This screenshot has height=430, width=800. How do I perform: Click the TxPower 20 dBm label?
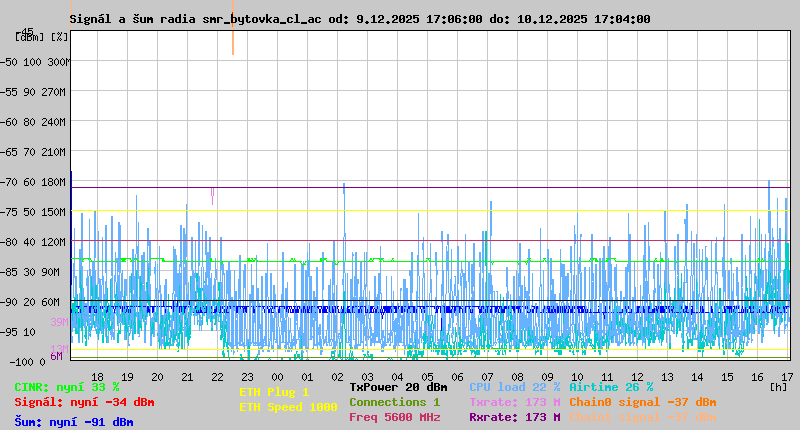pyautogui.click(x=398, y=387)
